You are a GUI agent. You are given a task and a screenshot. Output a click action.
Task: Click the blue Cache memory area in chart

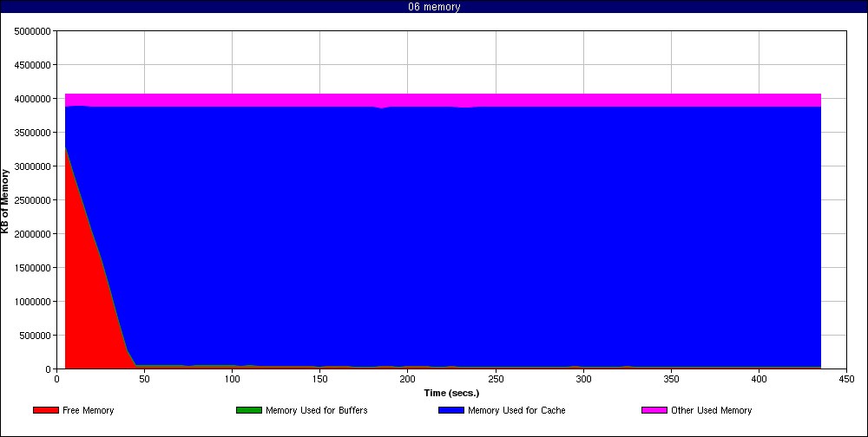click(x=443, y=238)
